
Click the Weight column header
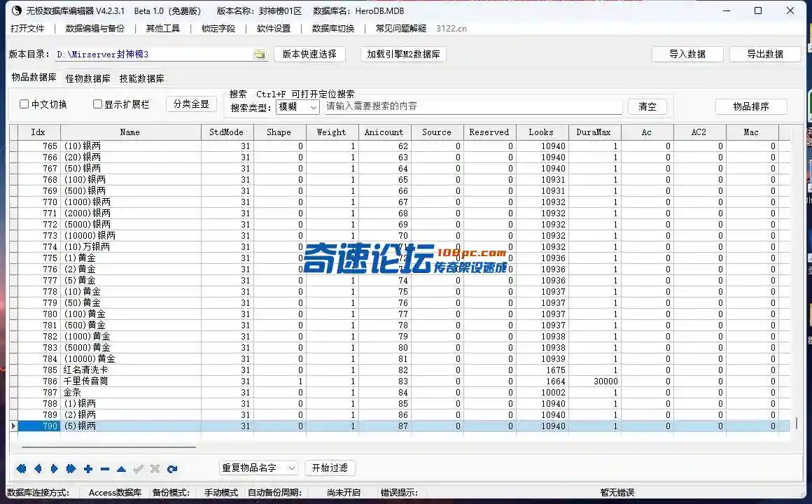[332, 132]
